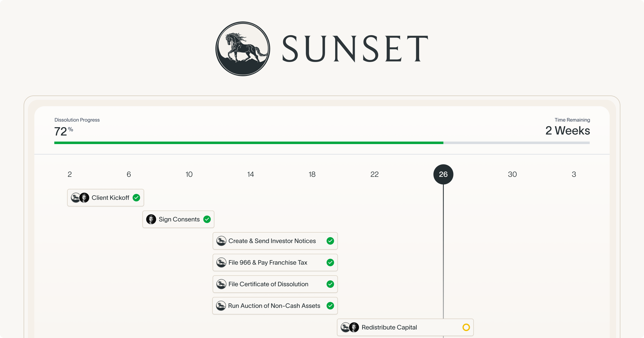Click the person avatar on Redistribute Capital card
Image resolution: width=644 pixels, height=338 pixels.
355,327
